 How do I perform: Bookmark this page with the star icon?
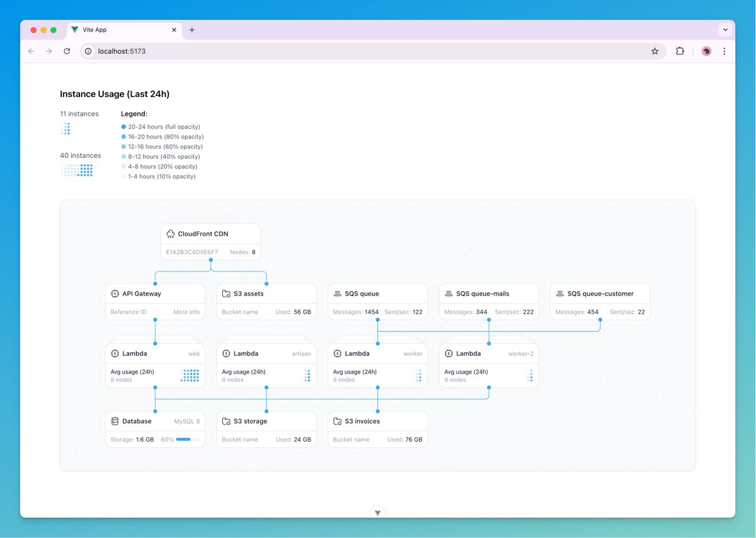click(x=655, y=51)
